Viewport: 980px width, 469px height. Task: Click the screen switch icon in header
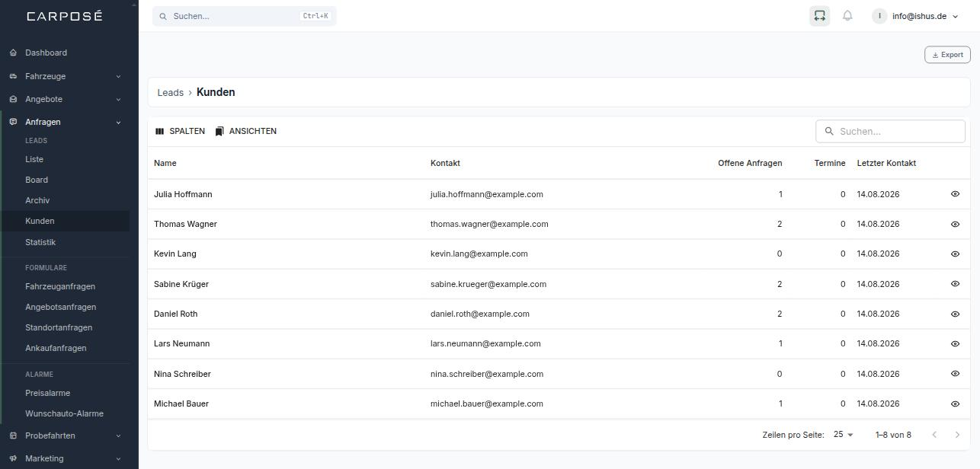click(x=819, y=16)
